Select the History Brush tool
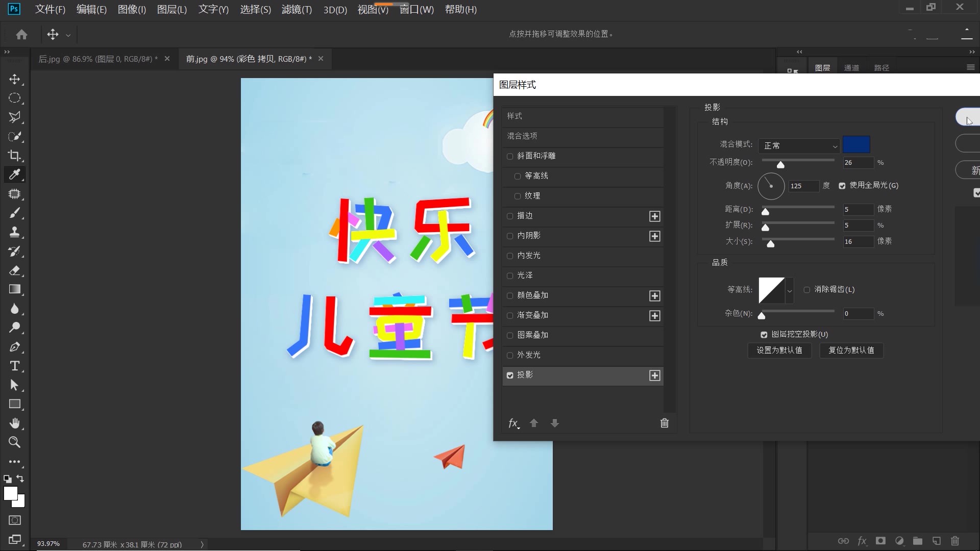The height and width of the screenshot is (551, 980). [14, 251]
